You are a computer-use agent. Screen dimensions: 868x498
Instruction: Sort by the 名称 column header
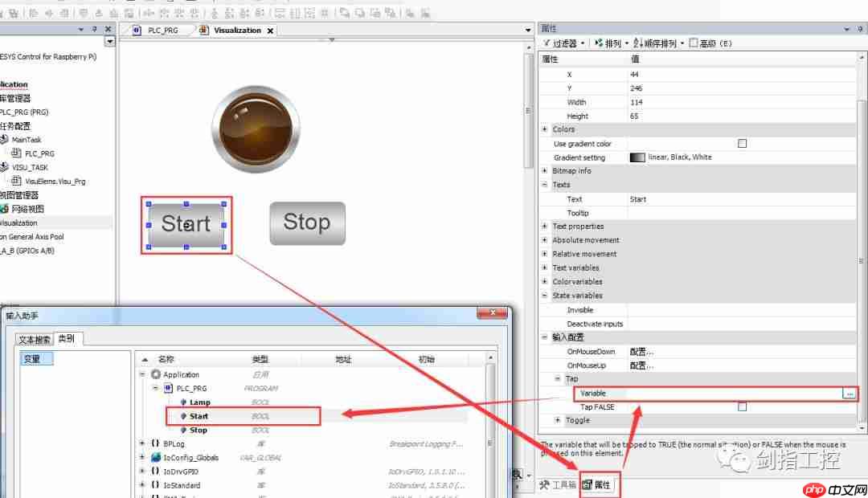(166, 359)
